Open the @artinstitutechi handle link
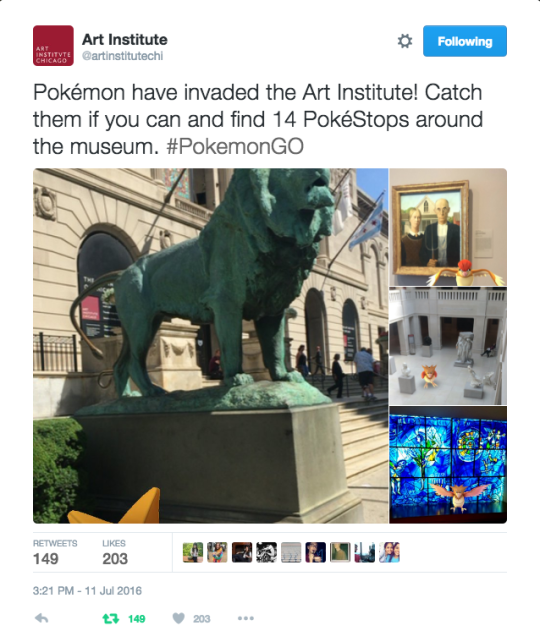 click(123, 56)
